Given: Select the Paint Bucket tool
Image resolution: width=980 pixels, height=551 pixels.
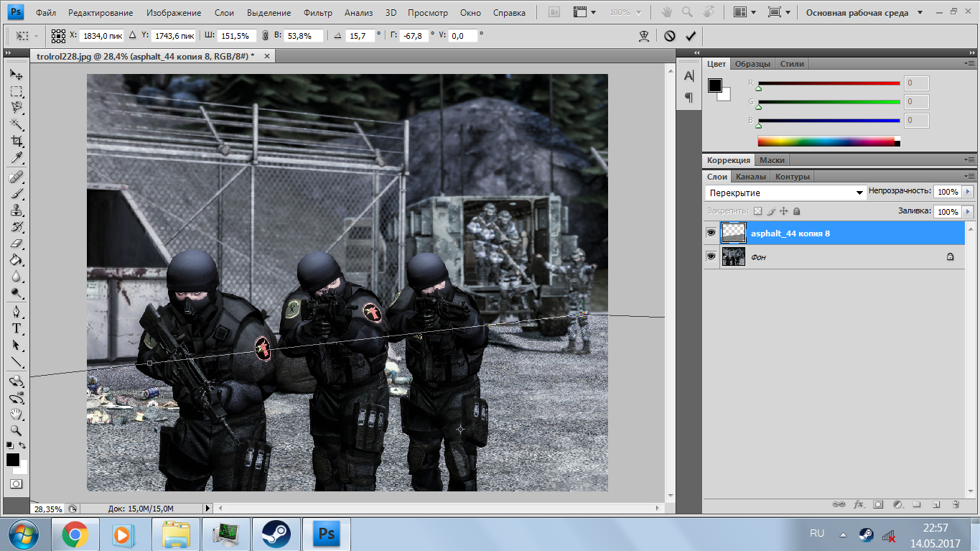Looking at the screenshot, I should (16, 260).
